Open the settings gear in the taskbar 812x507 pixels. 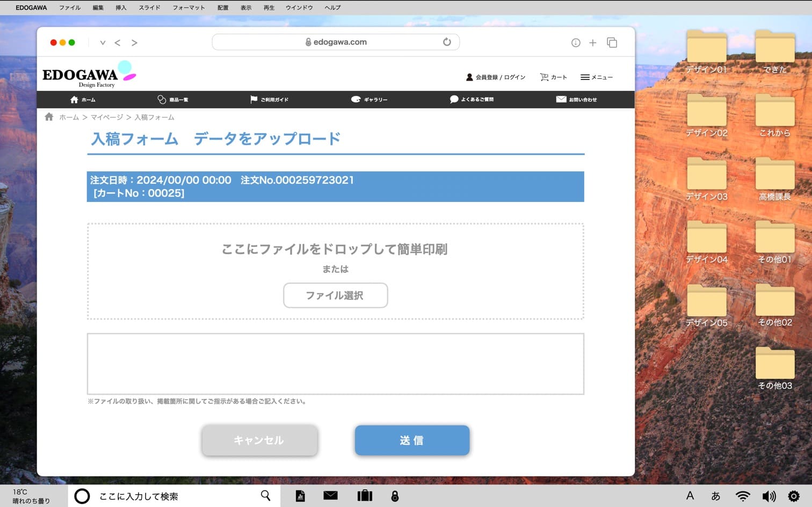[x=793, y=496]
